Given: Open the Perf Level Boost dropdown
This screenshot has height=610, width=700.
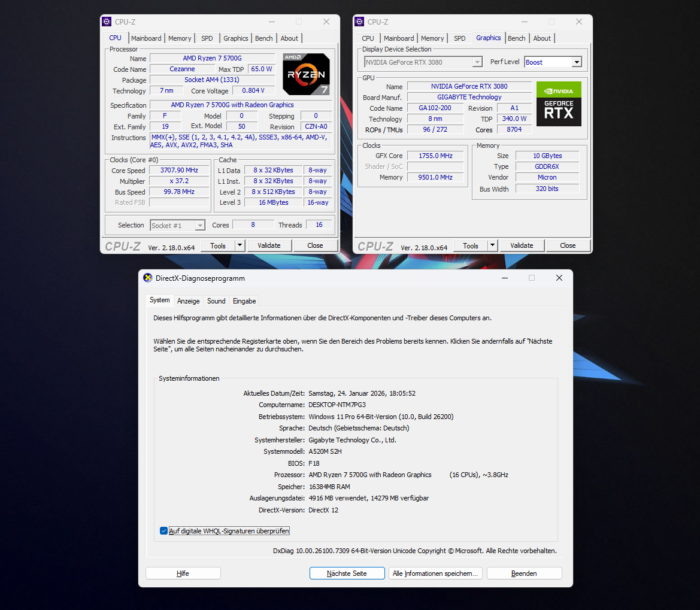Looking at the screenshot, I should coord(553,62).
